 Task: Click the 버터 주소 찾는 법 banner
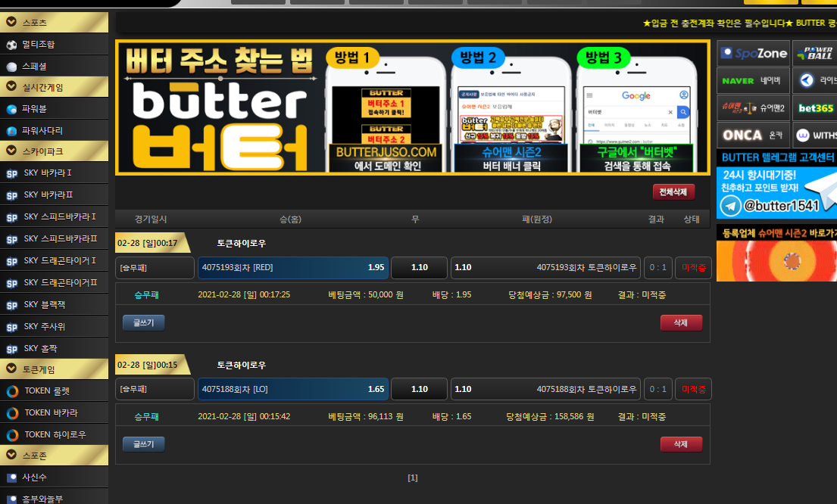[x=412, y=107]
